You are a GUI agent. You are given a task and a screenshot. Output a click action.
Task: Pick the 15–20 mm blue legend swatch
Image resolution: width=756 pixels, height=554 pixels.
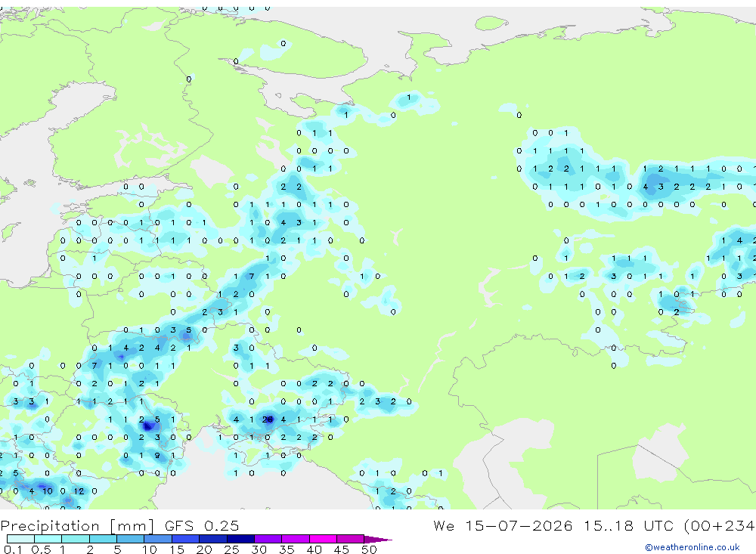[x=186, y=539]
